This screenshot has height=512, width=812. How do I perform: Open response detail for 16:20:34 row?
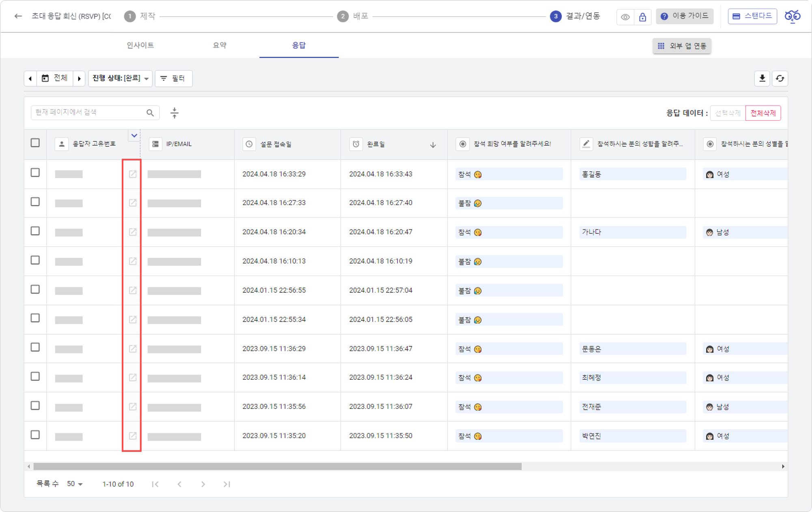click(x=133, y=232)
